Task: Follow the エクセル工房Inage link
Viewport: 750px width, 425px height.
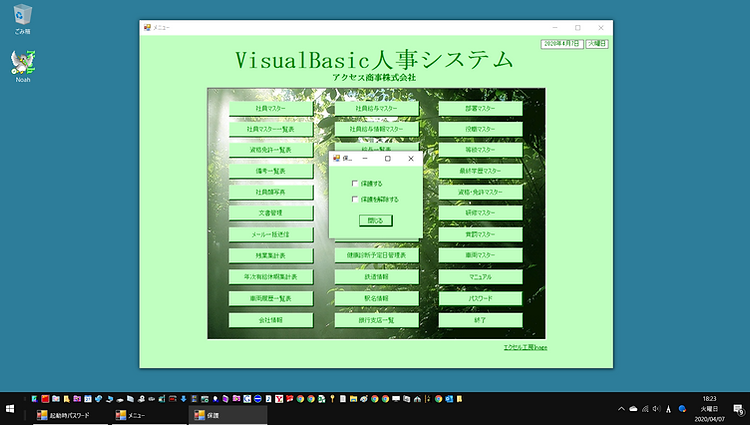Action: (x=525, y=347)
